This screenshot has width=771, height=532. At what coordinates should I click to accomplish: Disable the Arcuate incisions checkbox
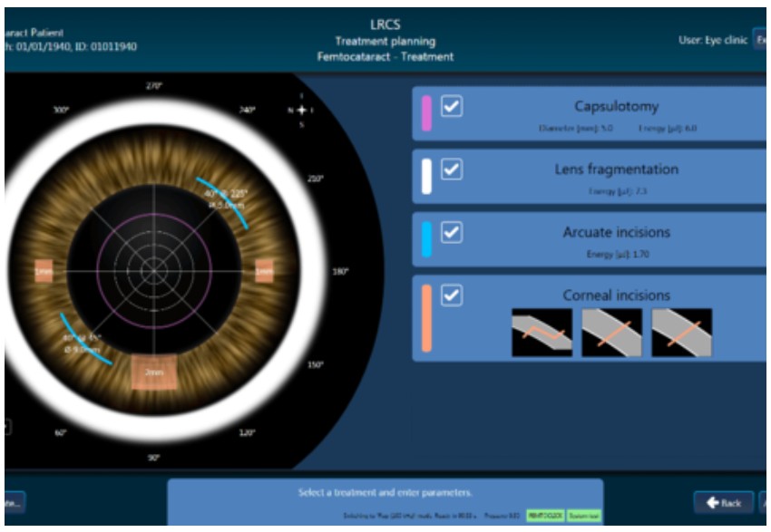point(452,233)
